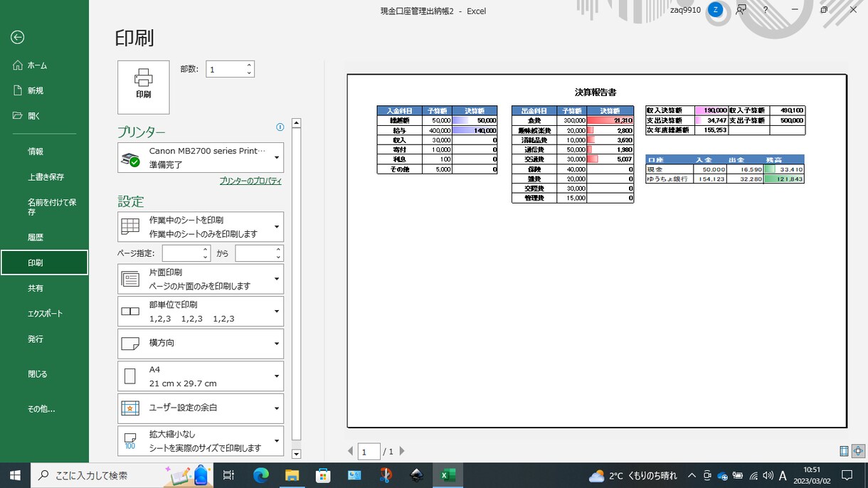
Task: Click the 部数 copies number field
Action: click(230, 69)
